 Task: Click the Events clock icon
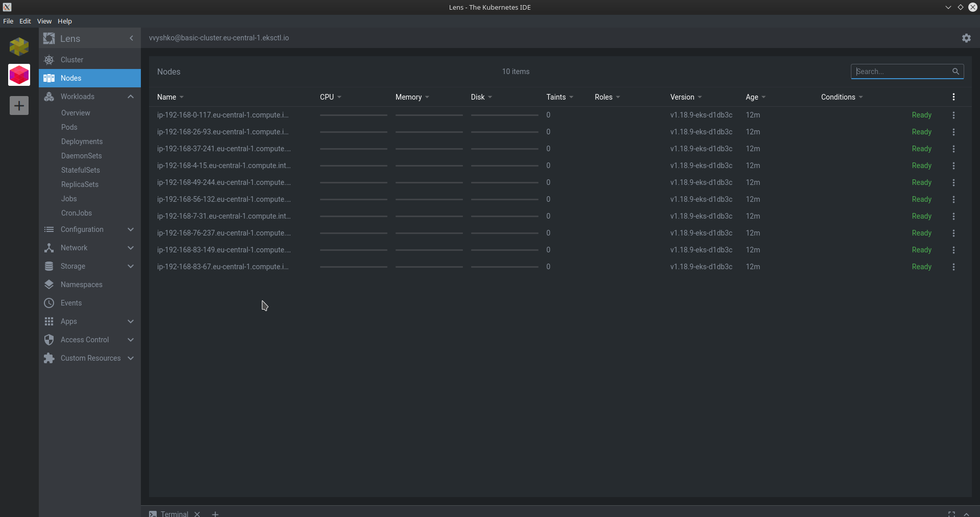(49, 303)
